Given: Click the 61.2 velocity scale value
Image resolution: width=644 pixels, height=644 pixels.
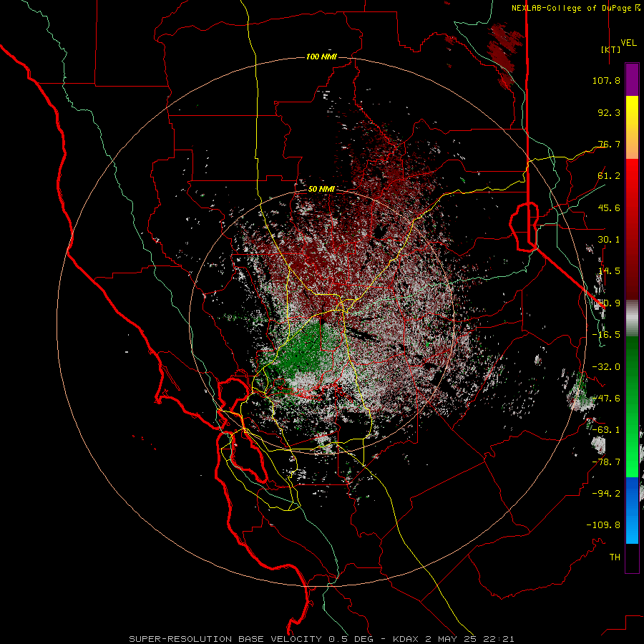Looking at the screenshot, I should (609, 176).
